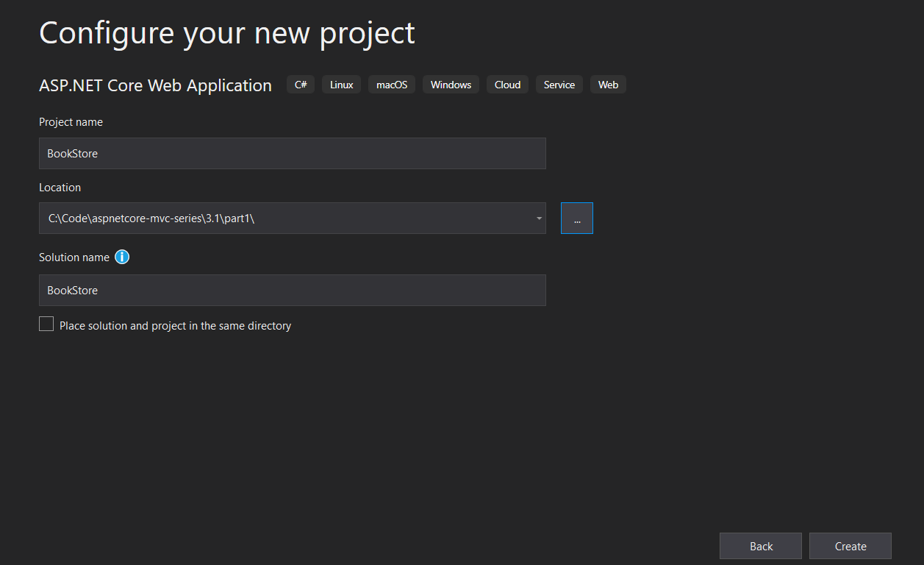Enable Place solution and project in same directory
Screen dimensions: 924x565
46,324
